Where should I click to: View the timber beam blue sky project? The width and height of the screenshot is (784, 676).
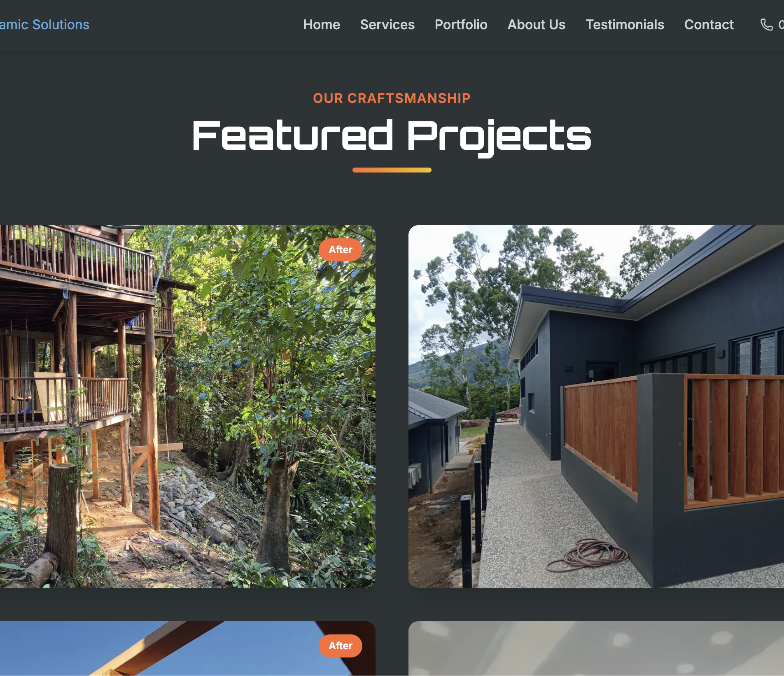pyautogui.click(x=188, y=648)
